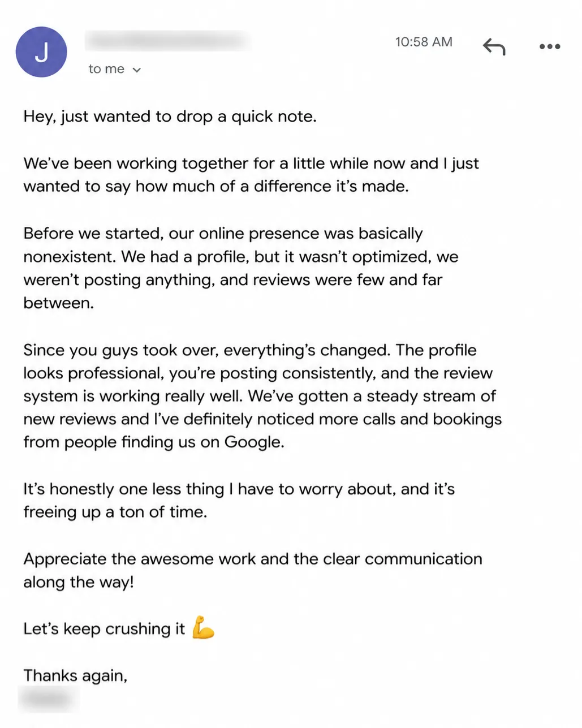The width and height of the screenshot is (582, 728).
Task: Click the flexed bicep emoji
Action: click(x=203, y=628)
